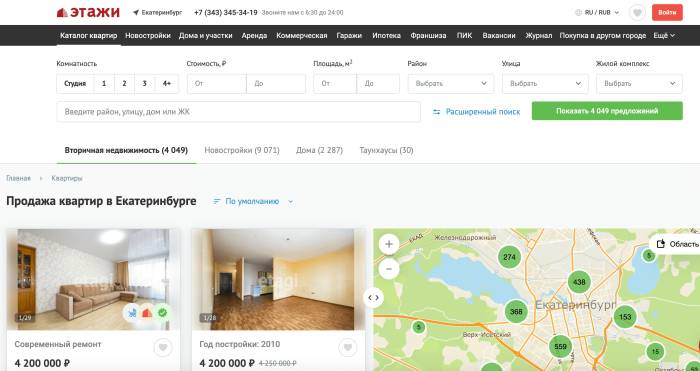Click the green verified checkmark badge
Image resolution: width=700 pixels, height=371 pixels.
pyautogui.click(x=162, y=313)
